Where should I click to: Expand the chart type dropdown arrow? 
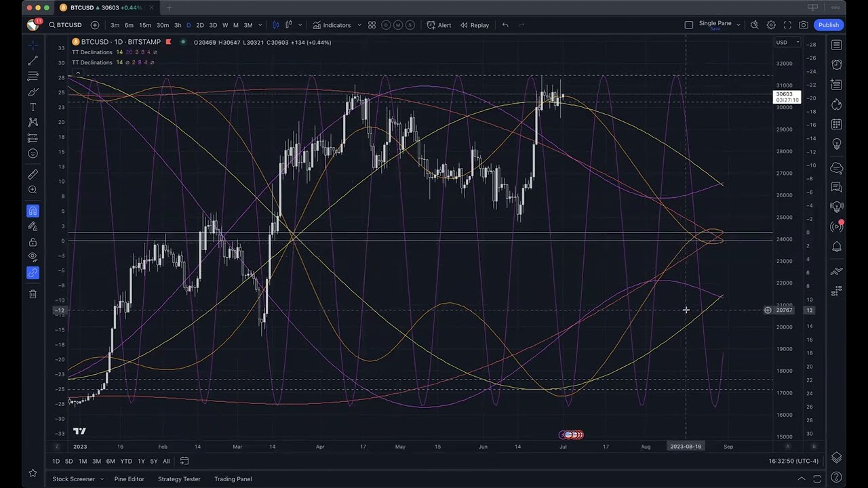[300, 25]
